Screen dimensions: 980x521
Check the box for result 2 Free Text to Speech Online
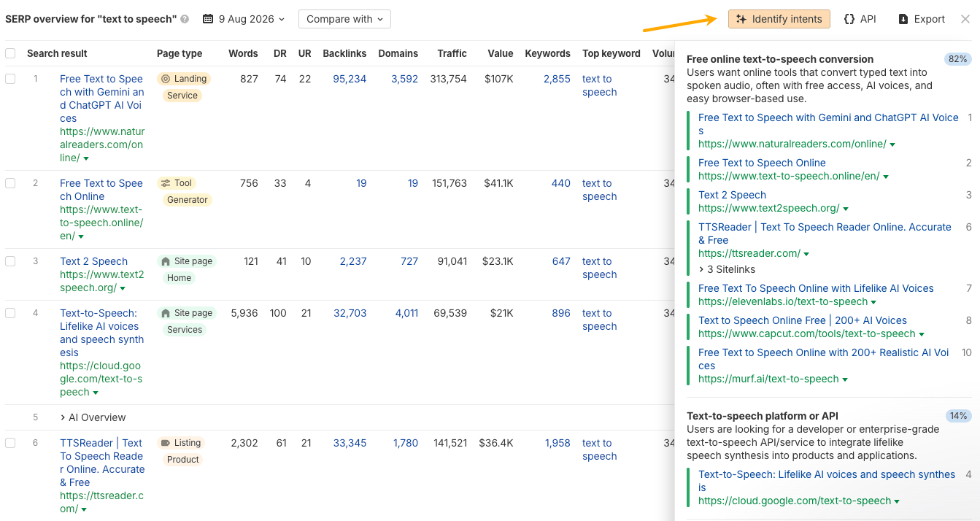coord(10,183)
